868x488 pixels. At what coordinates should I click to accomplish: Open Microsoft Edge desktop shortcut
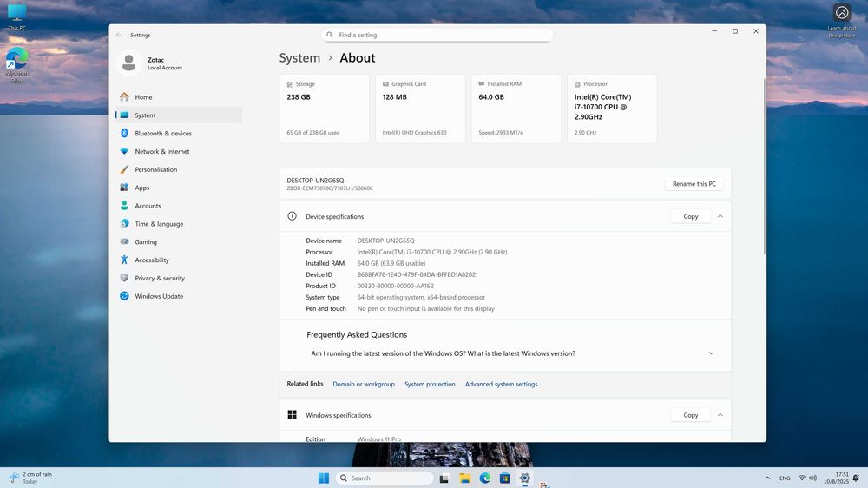click(x=16, y=65)
